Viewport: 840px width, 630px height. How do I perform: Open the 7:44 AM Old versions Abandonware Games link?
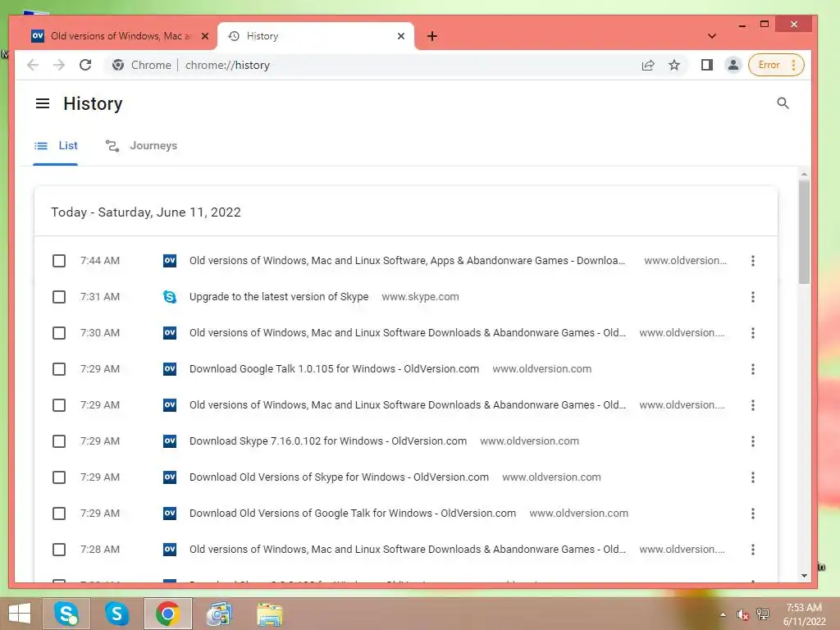pos(407,261)
